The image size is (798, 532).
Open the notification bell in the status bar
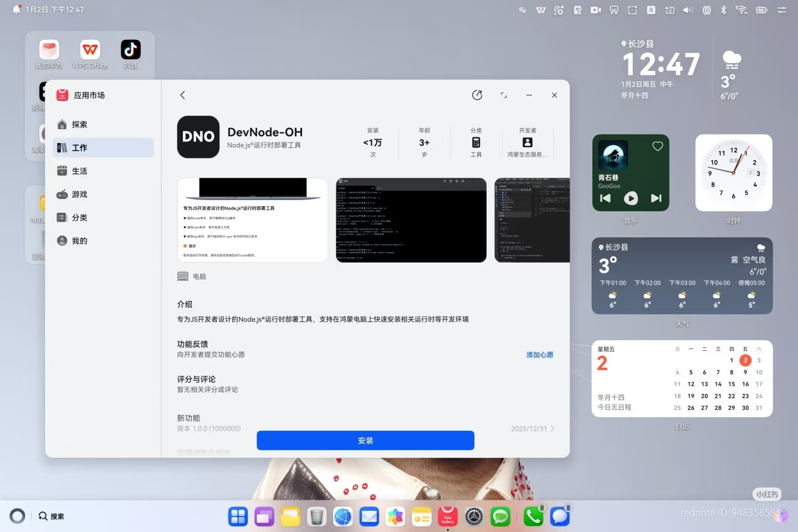tap(16, 9)
